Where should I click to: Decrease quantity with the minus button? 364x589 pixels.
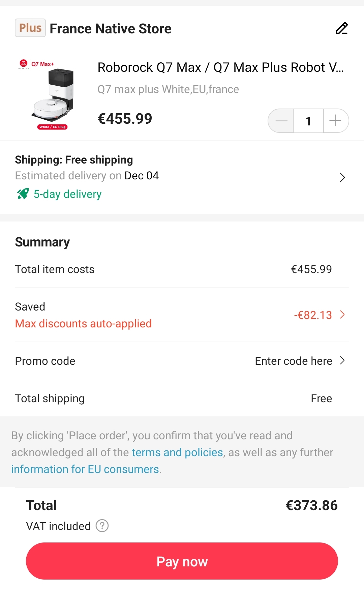click(x=281, y=121)
